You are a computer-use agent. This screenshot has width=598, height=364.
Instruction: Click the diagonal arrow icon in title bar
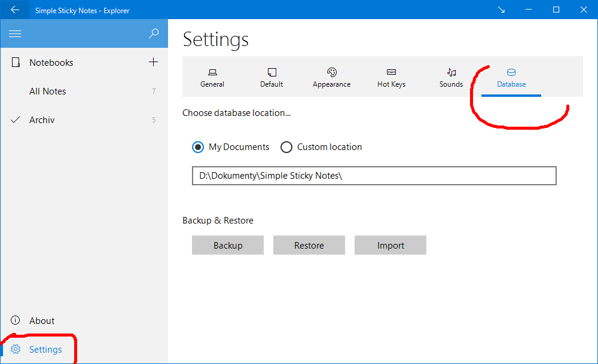(501, 10)
